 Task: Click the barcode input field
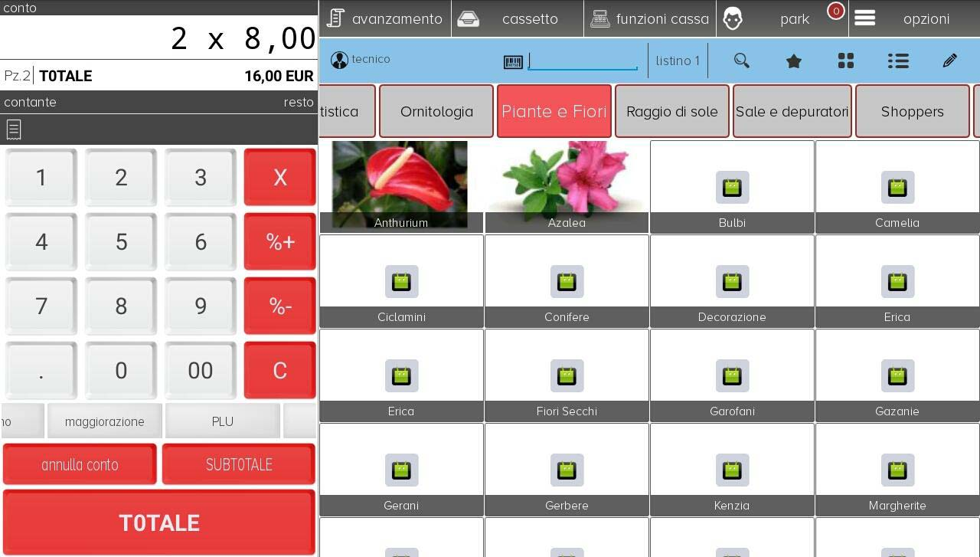[x=583, y=61]
